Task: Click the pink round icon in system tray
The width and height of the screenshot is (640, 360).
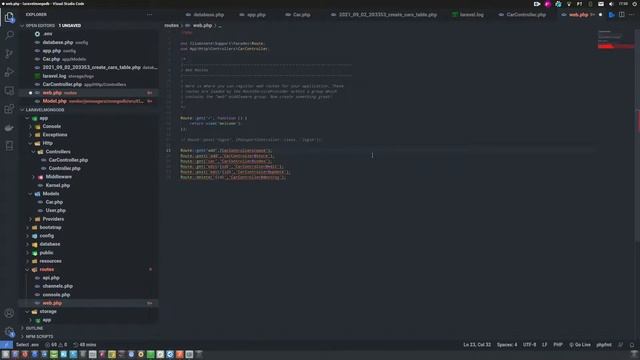Action: tap(547, 4)
